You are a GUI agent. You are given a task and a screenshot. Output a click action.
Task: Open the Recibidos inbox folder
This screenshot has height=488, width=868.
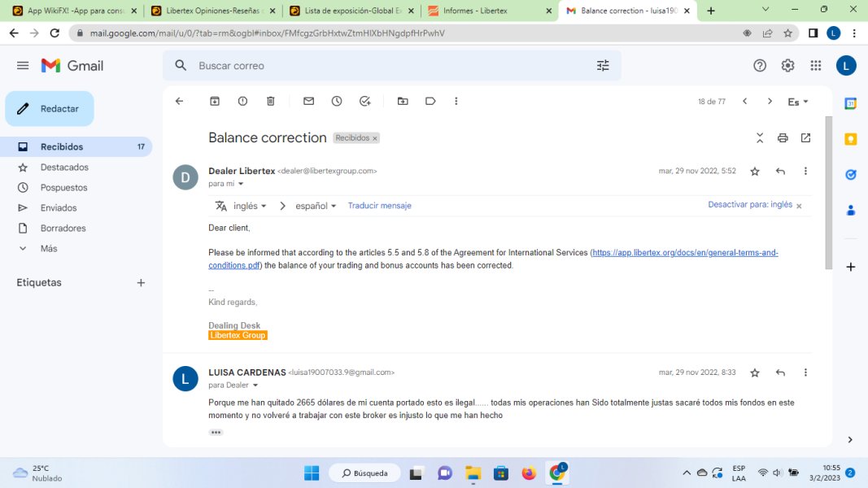(x=76, y=146)
